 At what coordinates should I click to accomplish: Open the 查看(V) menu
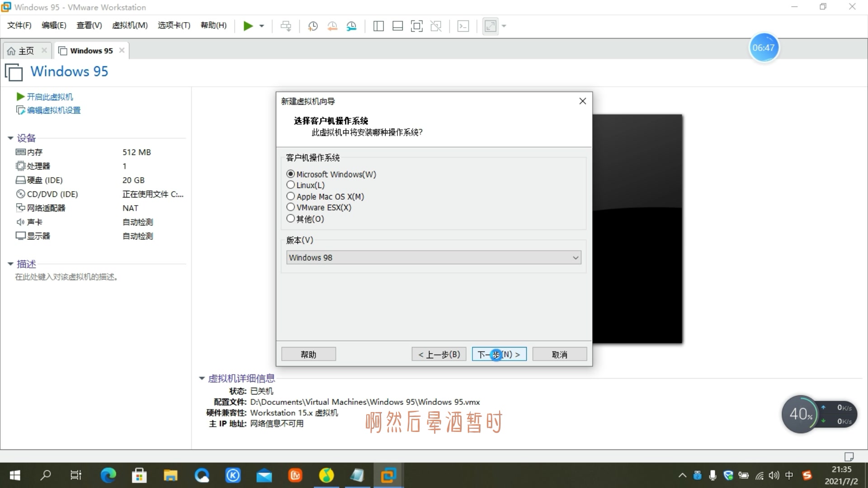[89, 25]
